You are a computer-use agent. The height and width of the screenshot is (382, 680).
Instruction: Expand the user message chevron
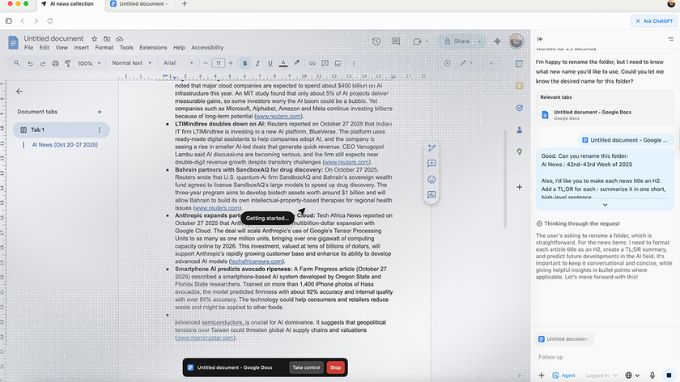(605, 205)
